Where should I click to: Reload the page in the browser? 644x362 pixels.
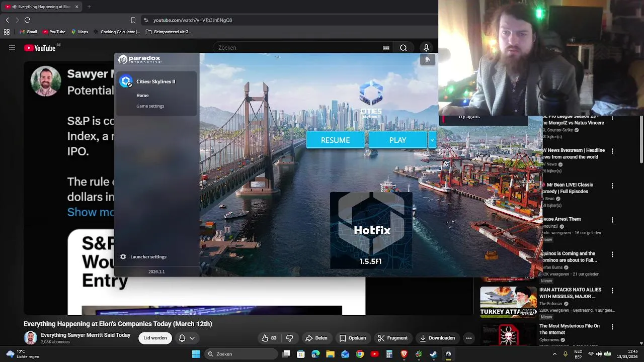(x=27, y=20)
